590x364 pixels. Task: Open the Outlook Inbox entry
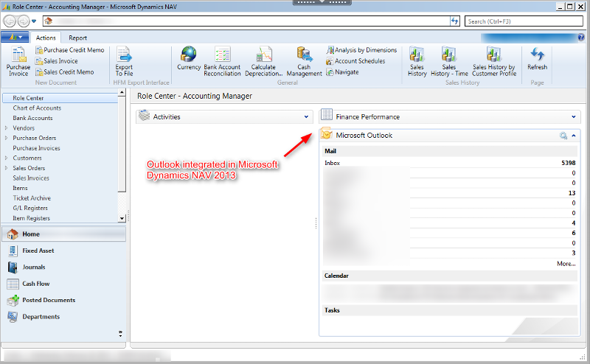click(333, 163)
